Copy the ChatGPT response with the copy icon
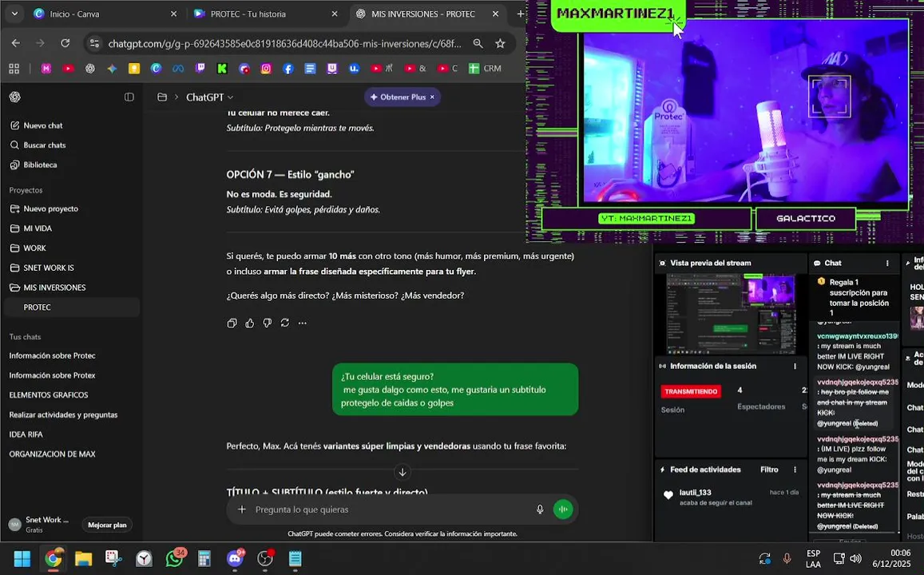 pos(232,323)
